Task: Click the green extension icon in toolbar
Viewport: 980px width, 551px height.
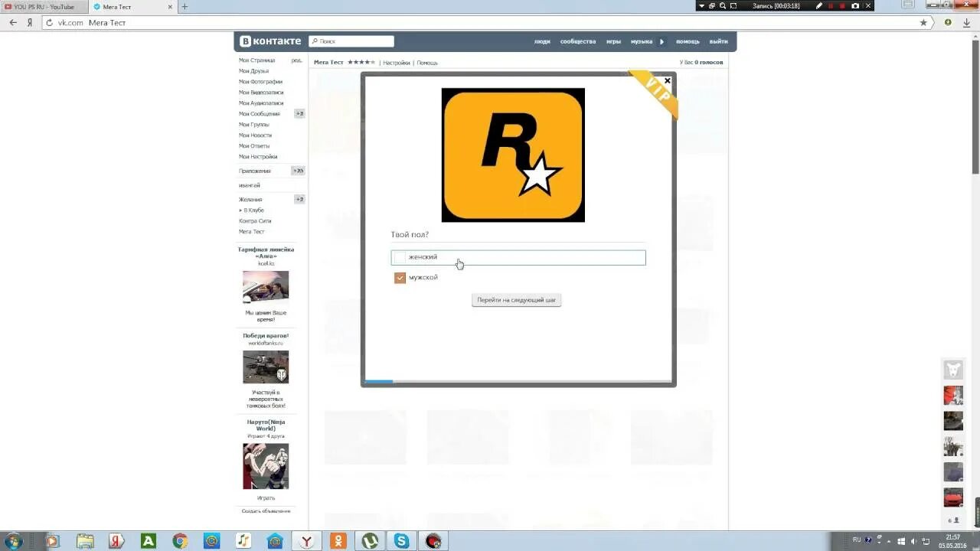Action: pos(948,23)
